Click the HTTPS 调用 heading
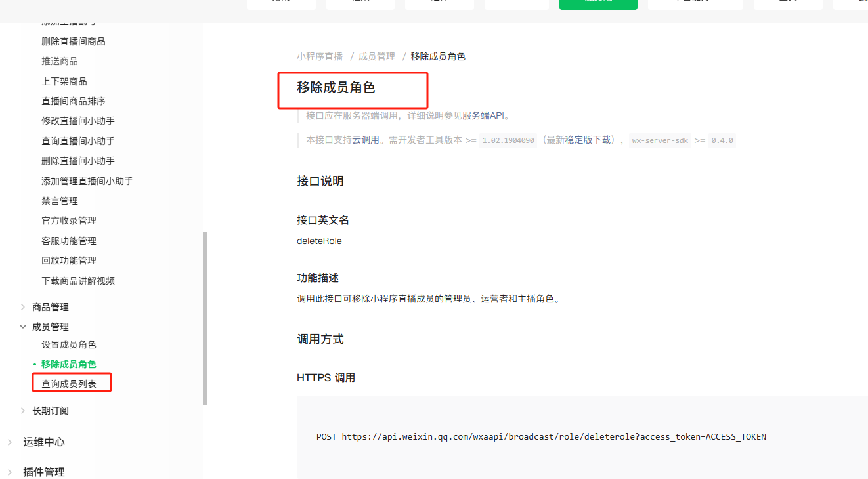868x479 pixels. click(x=326, y=378)
